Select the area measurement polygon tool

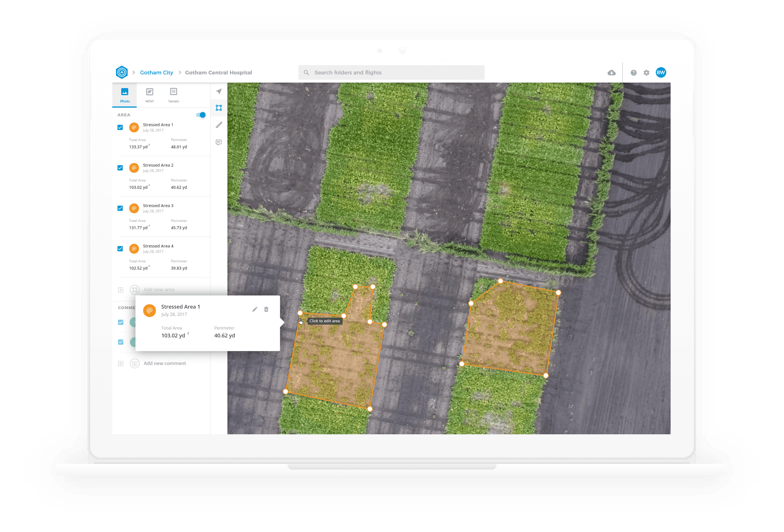[x=219, y=108]
